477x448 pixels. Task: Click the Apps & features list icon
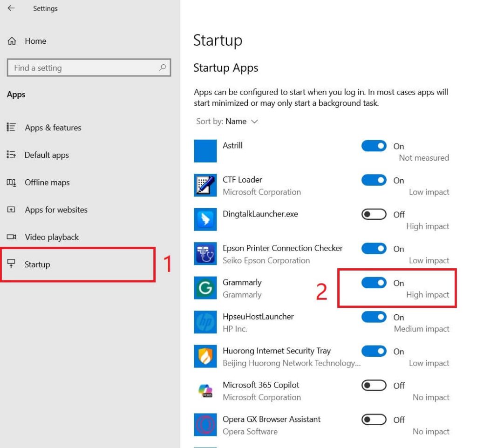click(x=11, y=127)
